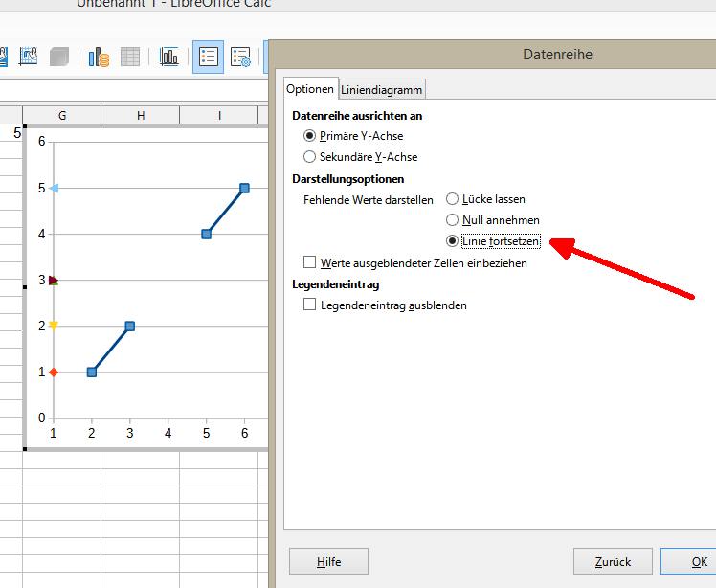
Task: Click blue data point at value 5
Action: tap(245, 188)
